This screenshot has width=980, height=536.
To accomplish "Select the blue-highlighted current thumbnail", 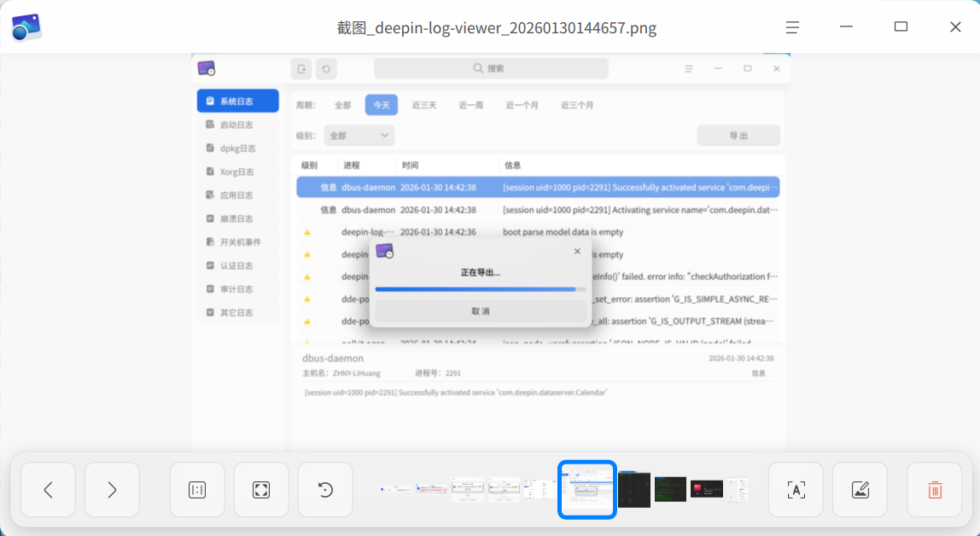I will (586, 490).
